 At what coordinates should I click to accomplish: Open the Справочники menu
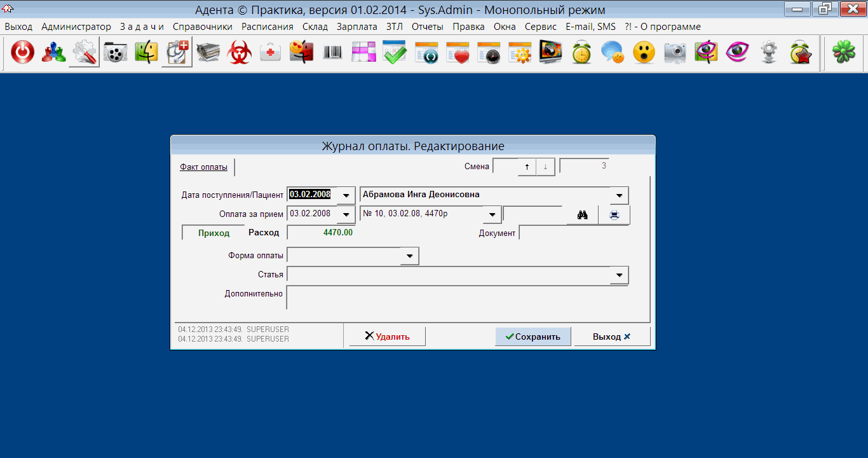(202, 27)
